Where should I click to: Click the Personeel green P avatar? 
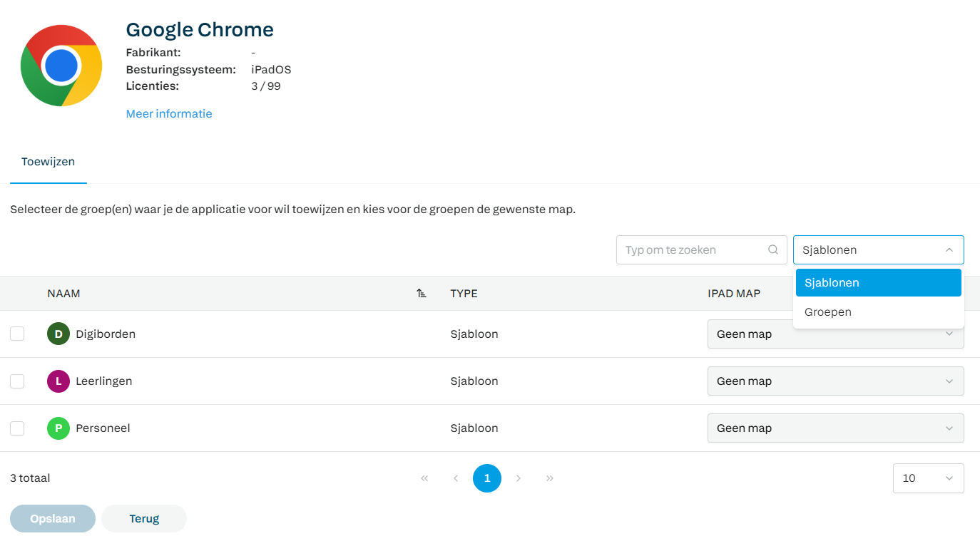58,428
